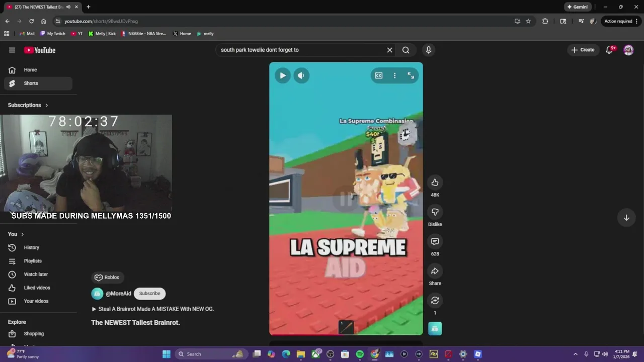
Task: Open the Gemini button
Action: tap(578, 7)
